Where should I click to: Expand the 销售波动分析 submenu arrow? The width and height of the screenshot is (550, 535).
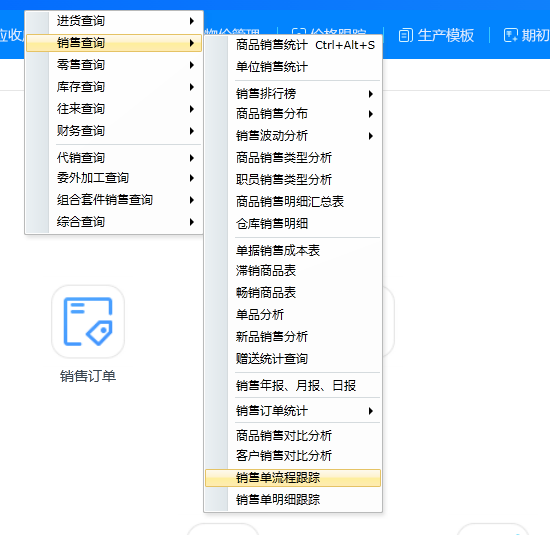(370, 136)
